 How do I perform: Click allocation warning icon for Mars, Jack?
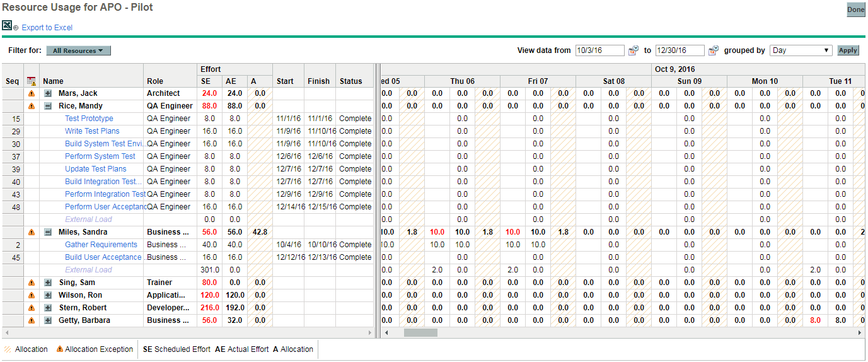point(32,93)
